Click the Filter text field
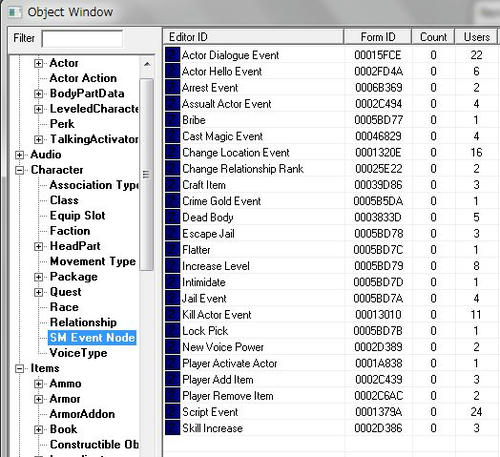This screenshot has height=457, width=500. [x=82, y=39]
